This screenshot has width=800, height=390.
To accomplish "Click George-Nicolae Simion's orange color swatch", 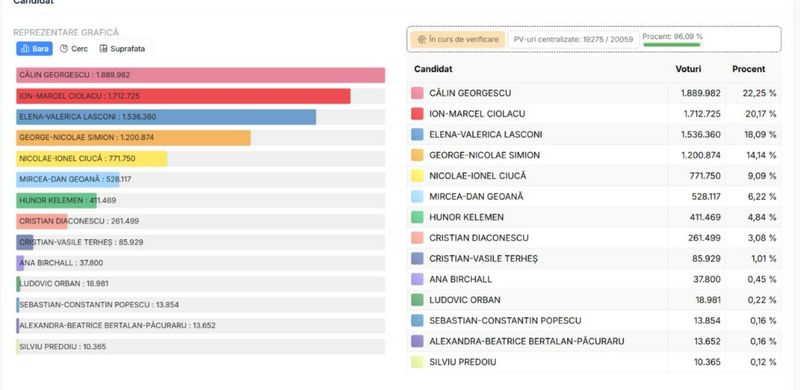I will click(x=417, y=155).
